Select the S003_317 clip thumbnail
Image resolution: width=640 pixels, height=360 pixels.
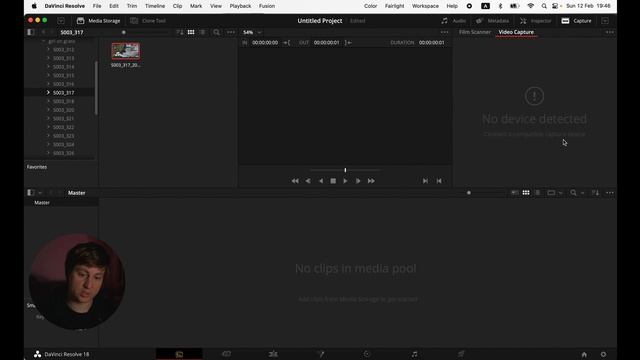click(x=126, y=51)
